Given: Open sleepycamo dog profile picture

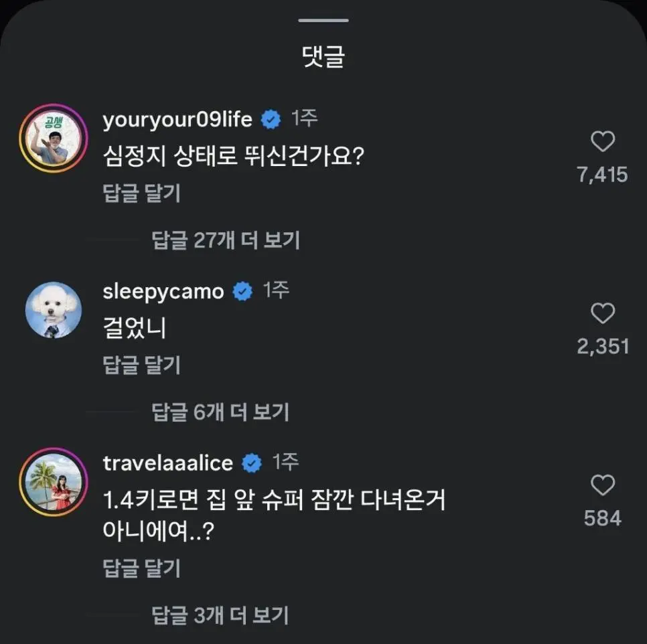Looking at the screenshot, I should coord(52,309).
